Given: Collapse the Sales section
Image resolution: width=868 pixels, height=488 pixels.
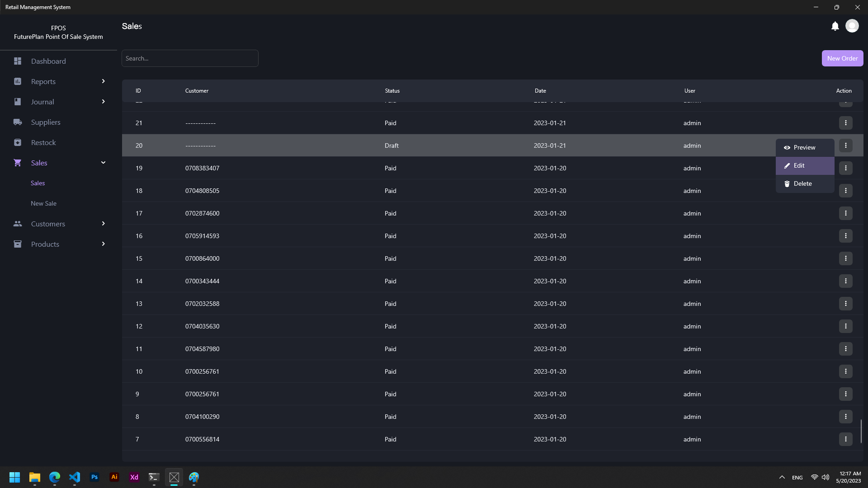Looking at the screenshot, I should pos(103,163).
